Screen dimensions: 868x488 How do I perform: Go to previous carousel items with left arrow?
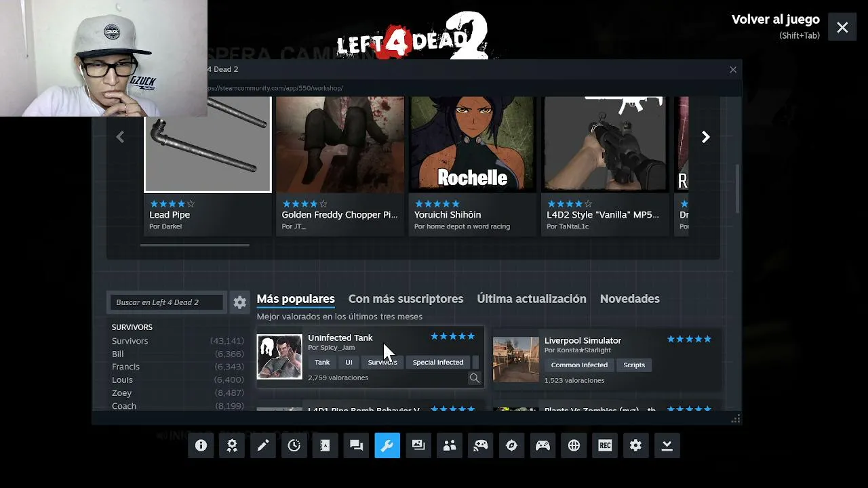pyautogui.click(x=120, y=137)
